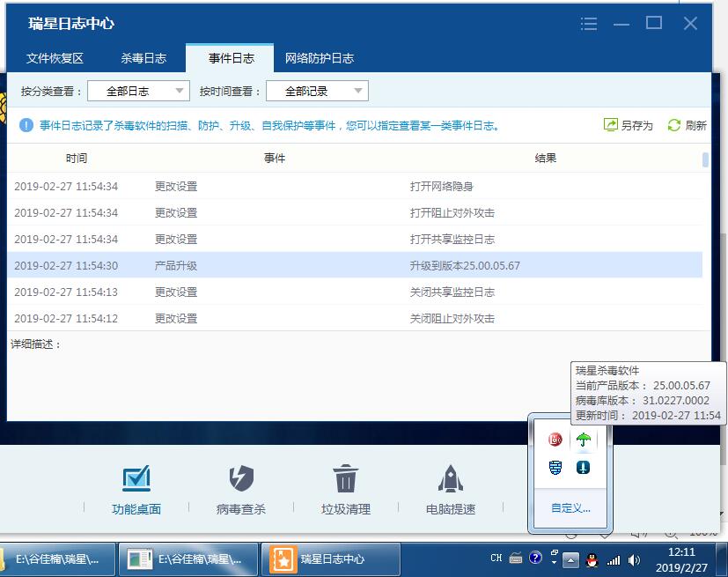The height and width of the screenshot is (577, 728).
Task: Open 瑞星日志中心 taskbar button
Action: tap(331, 559)
